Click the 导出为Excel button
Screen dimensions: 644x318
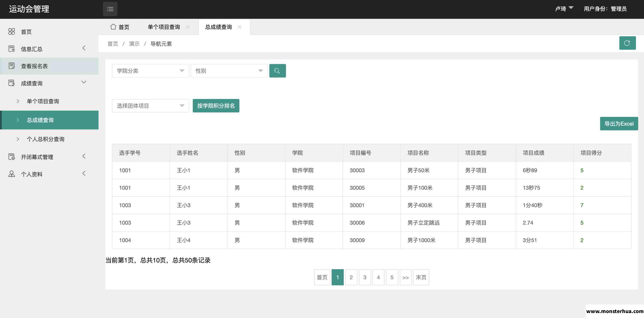[x=619, y=123]
